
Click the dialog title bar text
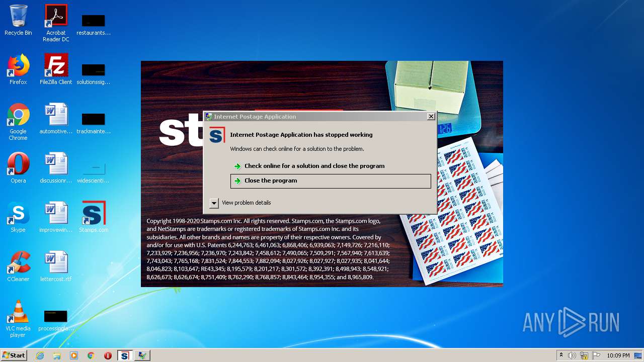click(255, 117)
